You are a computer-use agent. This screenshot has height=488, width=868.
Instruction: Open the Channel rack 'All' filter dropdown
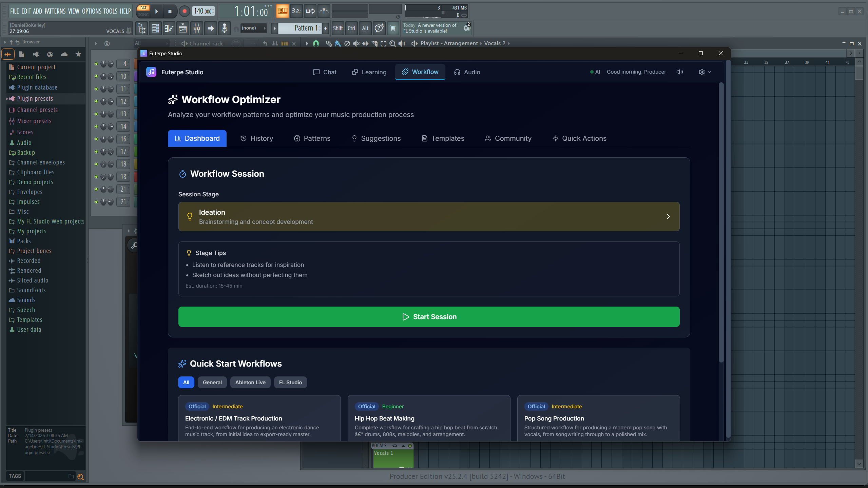pos(151,43)
